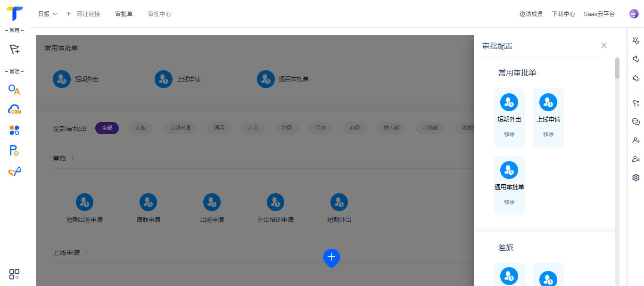Click 移除 under 短期外出 in panel
The image size is (644, 286).
pos(509,134)
